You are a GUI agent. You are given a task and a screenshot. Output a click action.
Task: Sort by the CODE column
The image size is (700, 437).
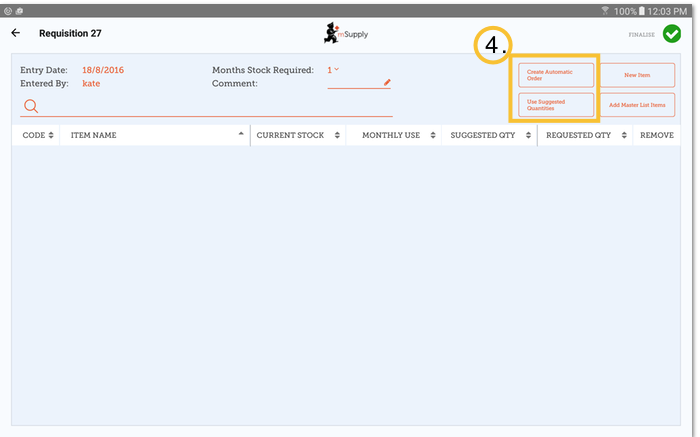tap(35, 135)
